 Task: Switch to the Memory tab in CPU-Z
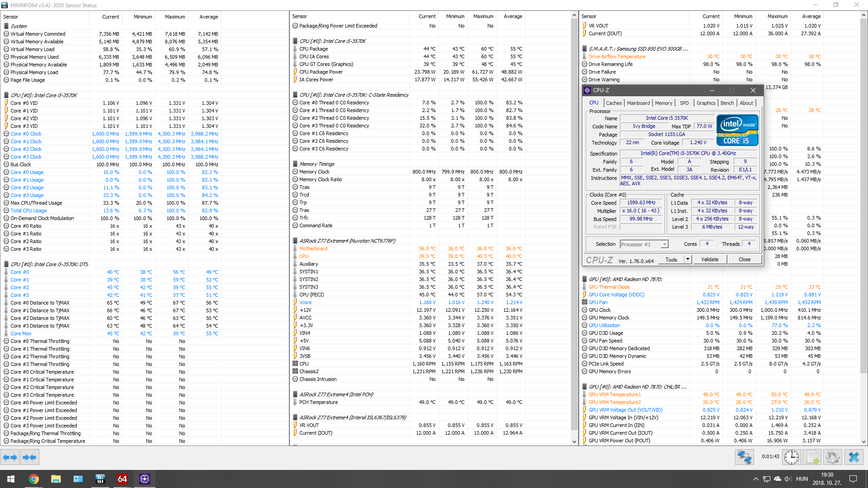tap(663, 103)
